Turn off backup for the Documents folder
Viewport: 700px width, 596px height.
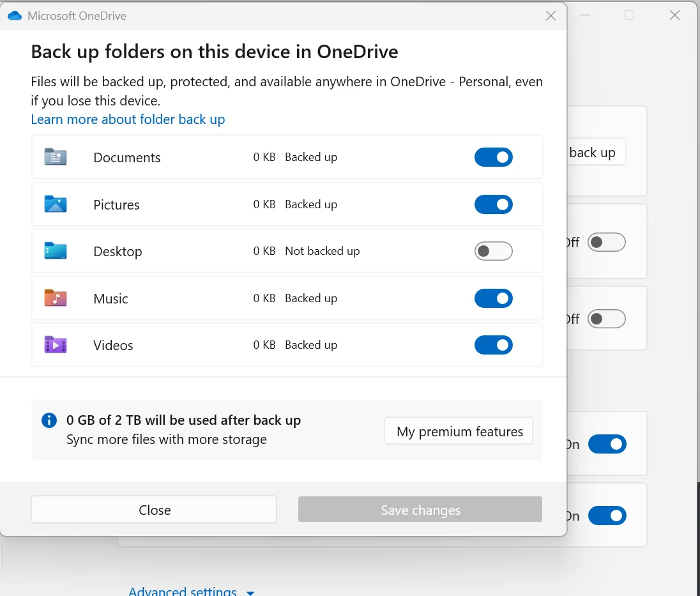click(x=493, y=157)
